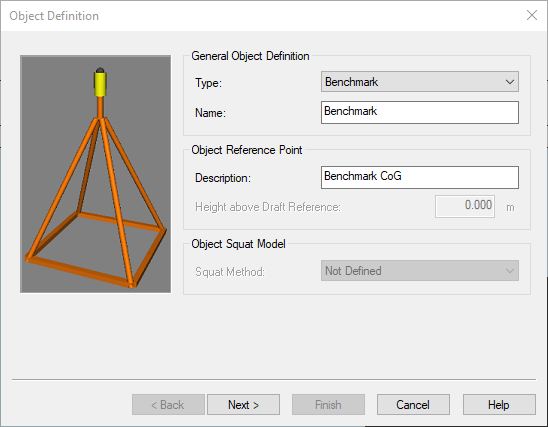Cancel the object definition wizard

(413, 405)
